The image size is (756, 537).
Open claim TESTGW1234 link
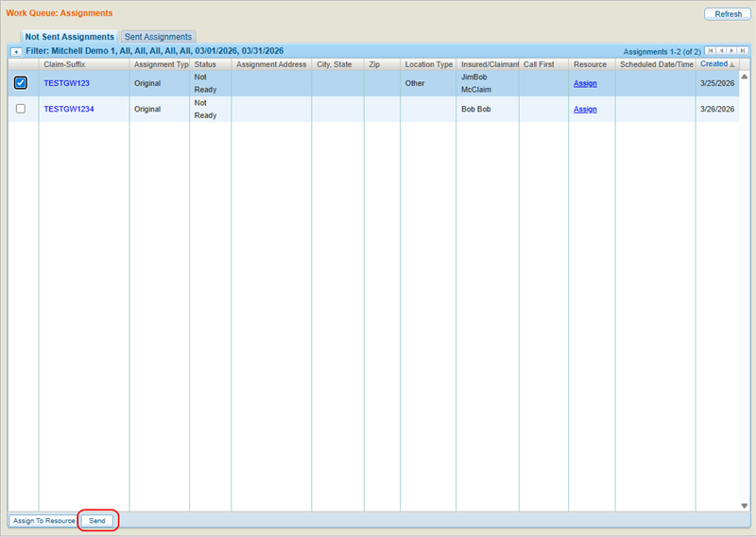[69, 109]
